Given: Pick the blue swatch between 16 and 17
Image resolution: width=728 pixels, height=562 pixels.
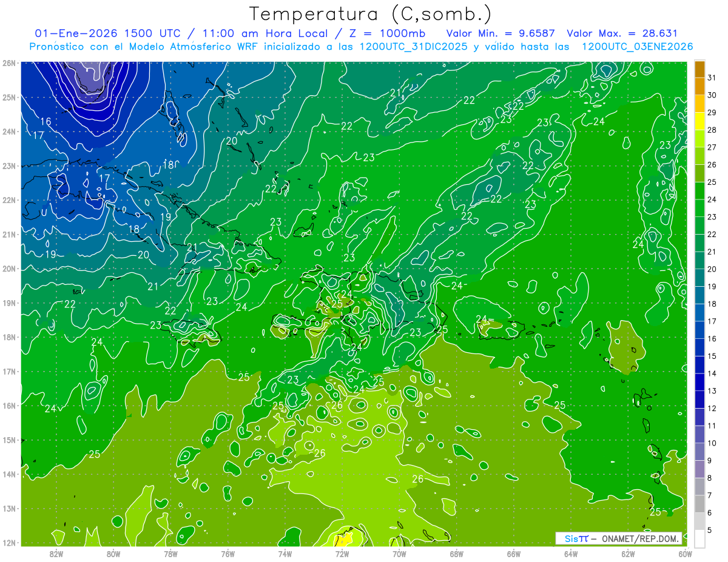Looking at the screenshot, I should [x=699, y=330].
